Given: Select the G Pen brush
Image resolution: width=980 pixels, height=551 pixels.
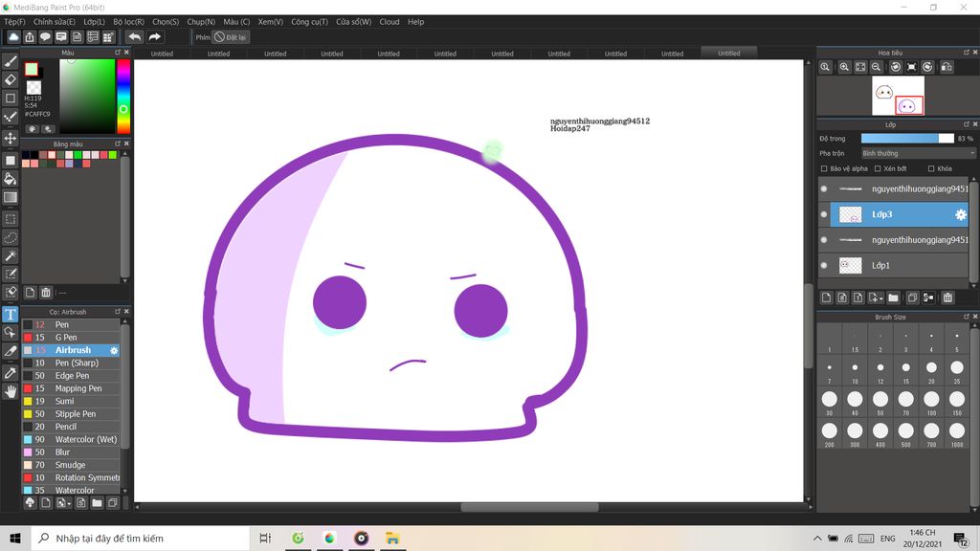Looking at the screenshot, I should point(71,338).
